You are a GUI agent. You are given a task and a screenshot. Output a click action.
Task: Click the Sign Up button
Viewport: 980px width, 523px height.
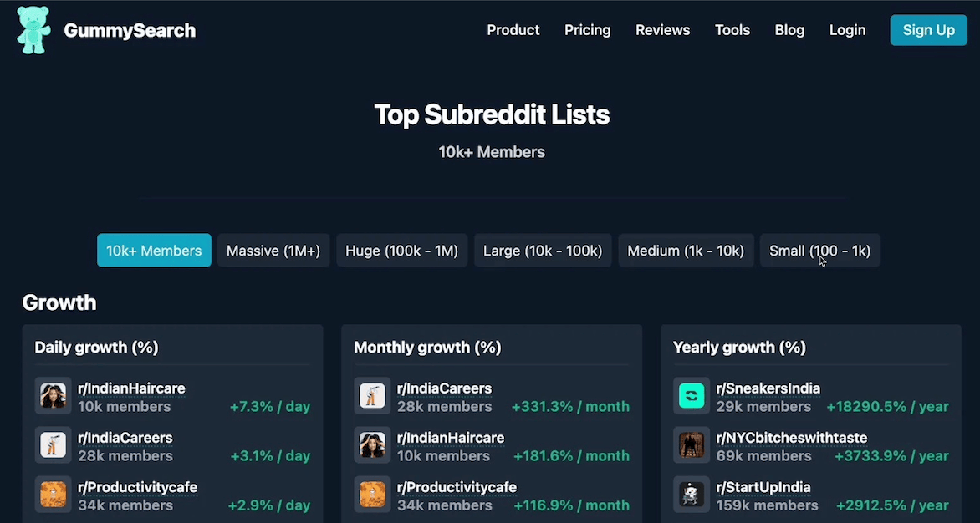tap(928, 30)
